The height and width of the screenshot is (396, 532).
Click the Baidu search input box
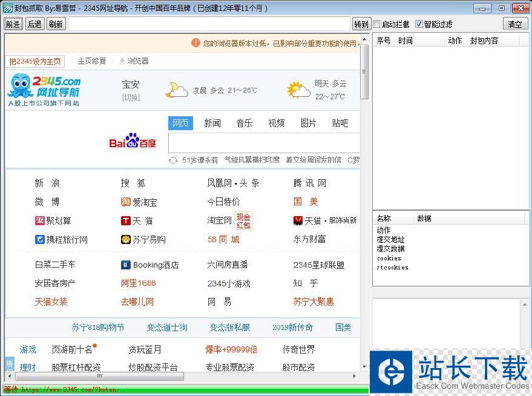[264, 143]
